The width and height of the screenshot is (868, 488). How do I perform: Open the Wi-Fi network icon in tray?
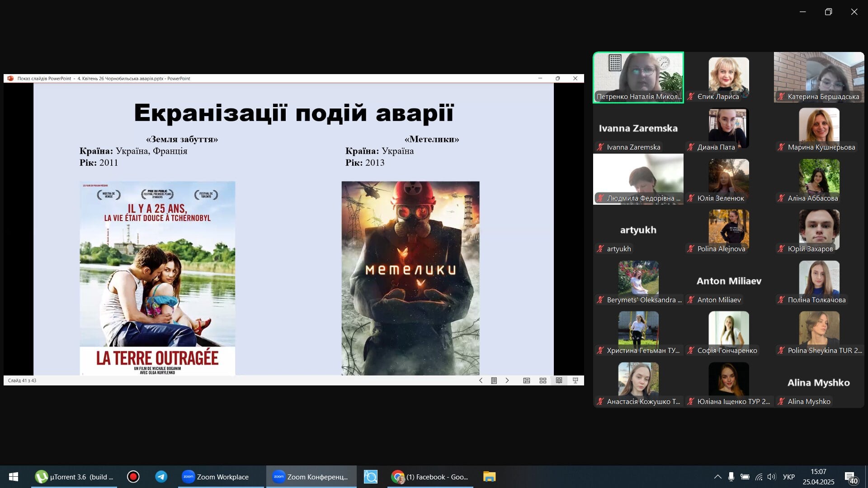click(x=759, y=477)
